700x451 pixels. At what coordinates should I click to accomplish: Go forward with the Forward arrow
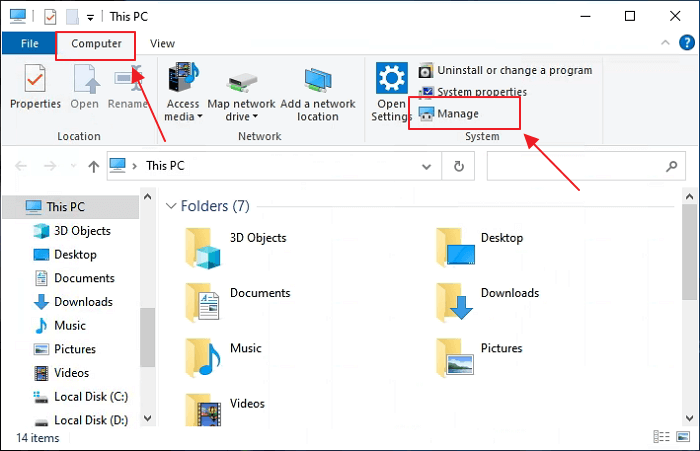coord(50,166)
